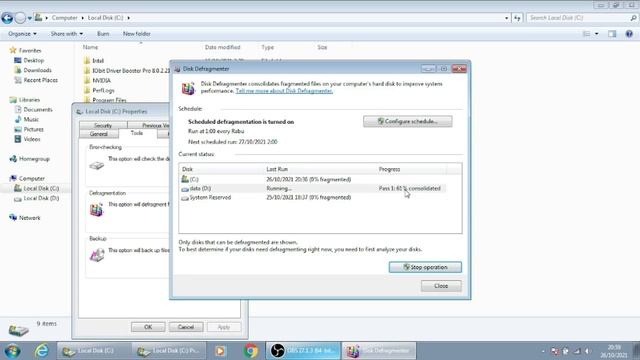Change view with the views icon
Viewport: 640px width, 360px height.
pyautogui.click(x=587, y=34)
